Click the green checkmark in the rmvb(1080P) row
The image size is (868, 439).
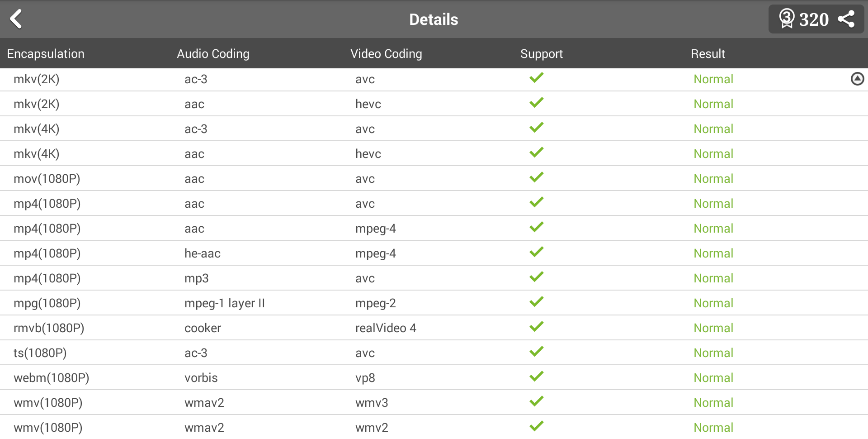pyautogui.click(x=537, y=327)
